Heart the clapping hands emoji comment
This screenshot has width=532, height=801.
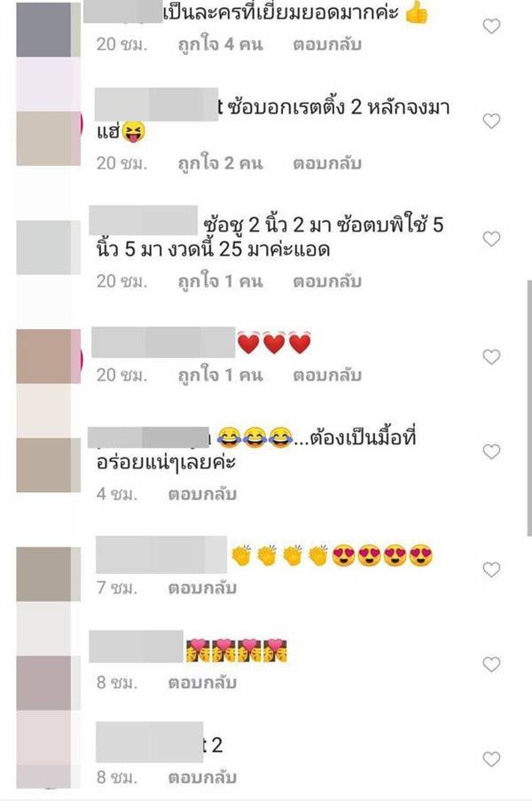[x=491, y=569]
